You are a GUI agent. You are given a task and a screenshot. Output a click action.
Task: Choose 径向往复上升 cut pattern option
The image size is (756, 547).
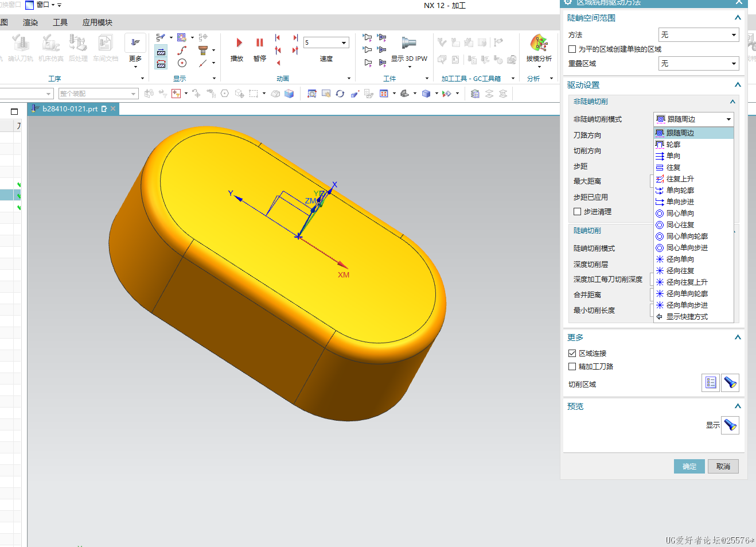pyautogui.click(x=693, y=282)
